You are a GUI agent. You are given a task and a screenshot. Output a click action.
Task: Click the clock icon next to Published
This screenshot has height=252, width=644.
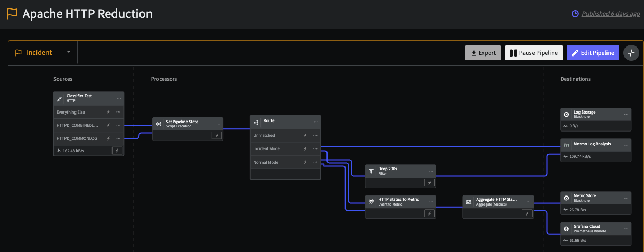(x=575, y=14)
